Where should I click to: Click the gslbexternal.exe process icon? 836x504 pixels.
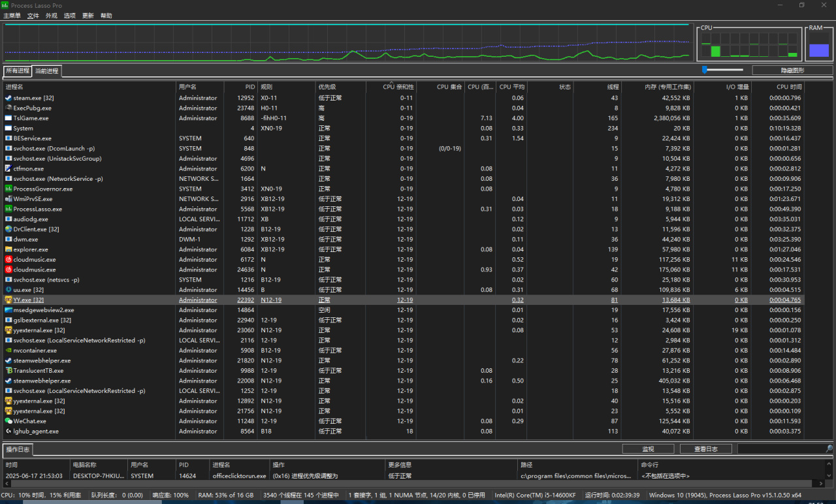8,321
